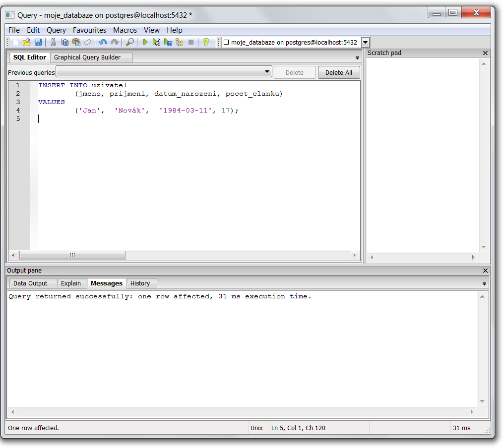The width and height of the screenshot is (504, 448).
Task: Click the Open file folder icon
Action: coord(27,43)
